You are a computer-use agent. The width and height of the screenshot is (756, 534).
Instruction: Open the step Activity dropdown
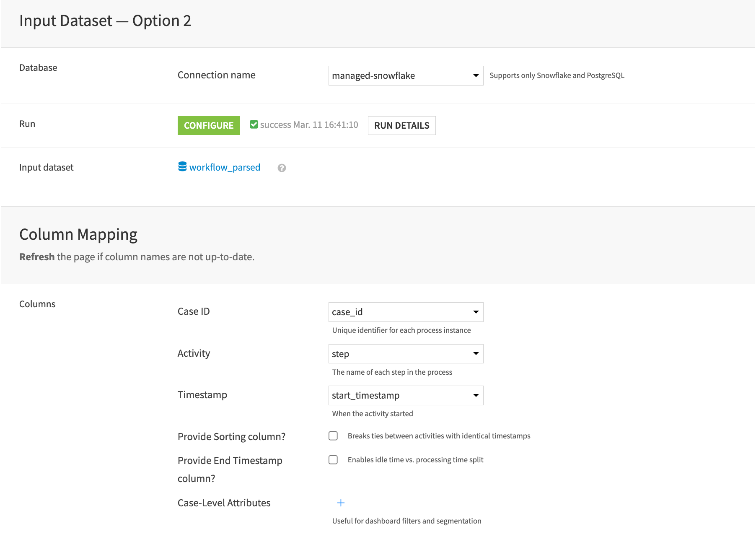(405, 353)
